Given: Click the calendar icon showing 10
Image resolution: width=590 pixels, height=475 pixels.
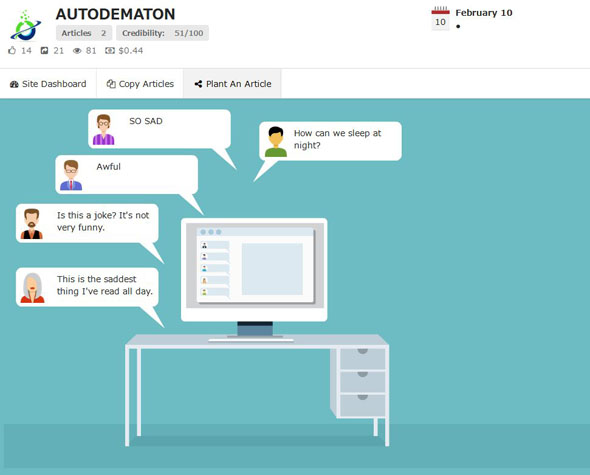Looking at the screenshot, I should [x=440, y=18].
